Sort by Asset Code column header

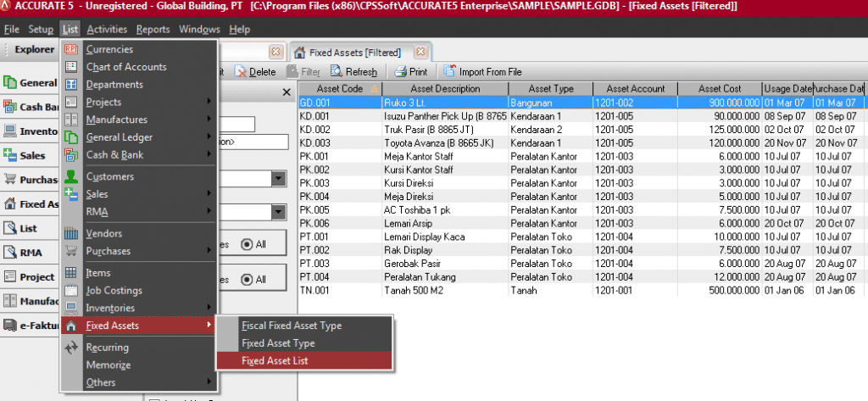point(340,89)
